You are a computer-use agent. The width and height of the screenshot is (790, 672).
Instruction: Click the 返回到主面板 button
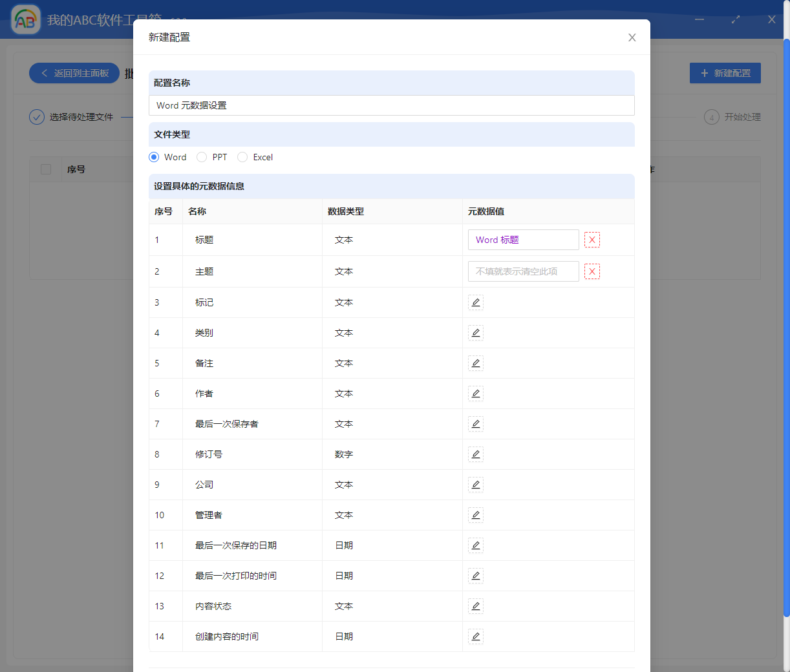(74, 73)
